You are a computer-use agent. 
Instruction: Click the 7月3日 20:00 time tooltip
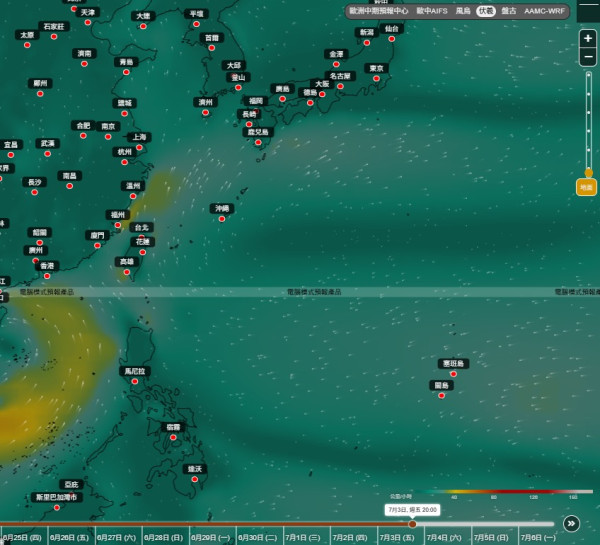tap(412, 510)
